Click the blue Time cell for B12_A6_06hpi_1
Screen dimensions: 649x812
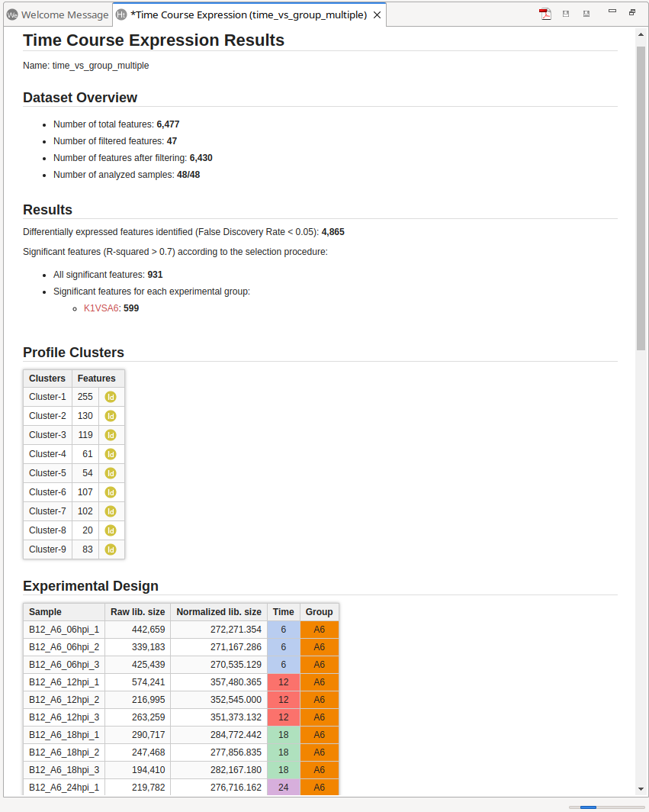(283, 630)
